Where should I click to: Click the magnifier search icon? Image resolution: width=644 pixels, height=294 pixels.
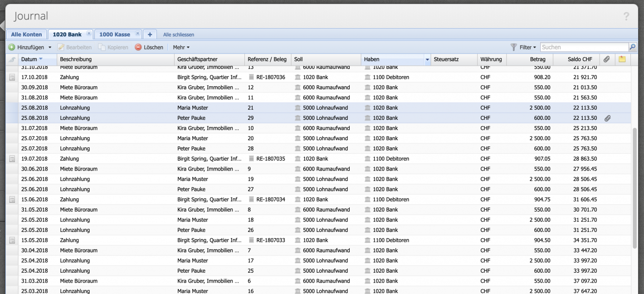tap(633, 47)
